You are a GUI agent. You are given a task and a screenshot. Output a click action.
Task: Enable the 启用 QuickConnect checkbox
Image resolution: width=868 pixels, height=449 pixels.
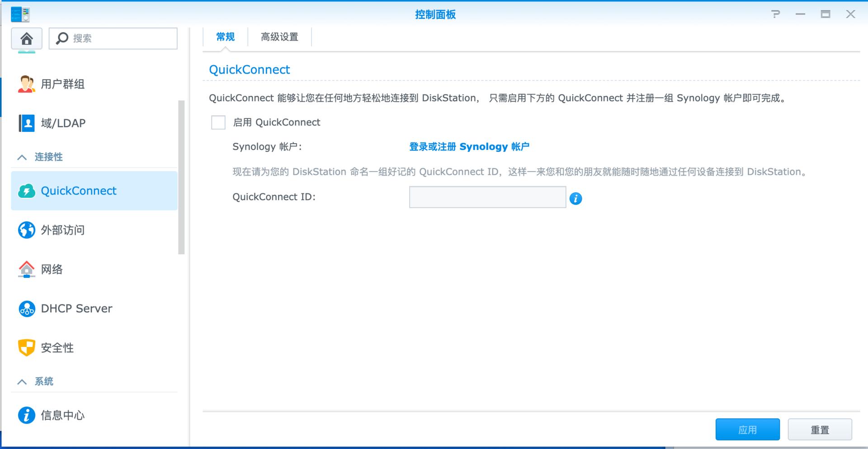[x=218, y=122]
